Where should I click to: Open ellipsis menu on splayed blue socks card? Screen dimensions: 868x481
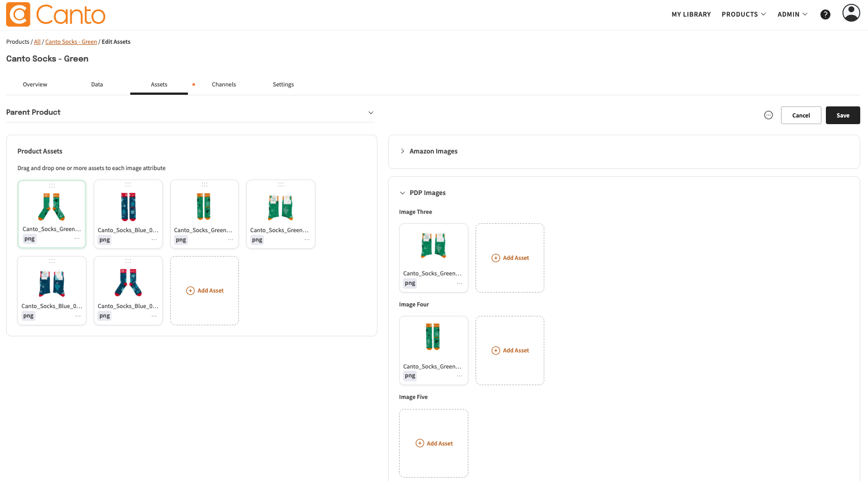click(154, 316)
